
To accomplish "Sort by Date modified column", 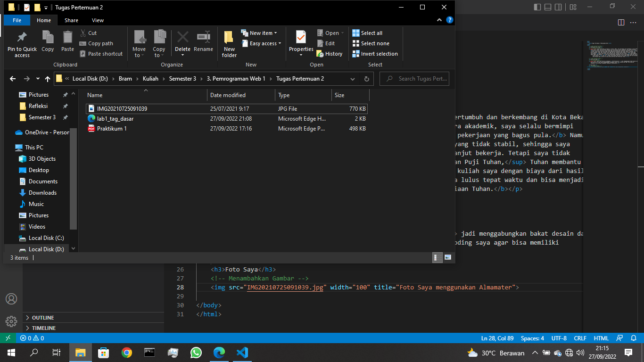I will 241,95.
